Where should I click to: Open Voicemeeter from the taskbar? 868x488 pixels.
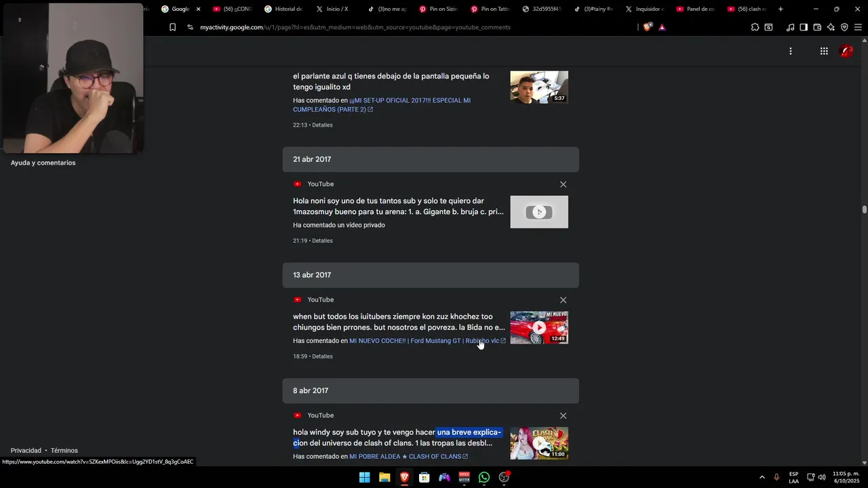point(464,477)
